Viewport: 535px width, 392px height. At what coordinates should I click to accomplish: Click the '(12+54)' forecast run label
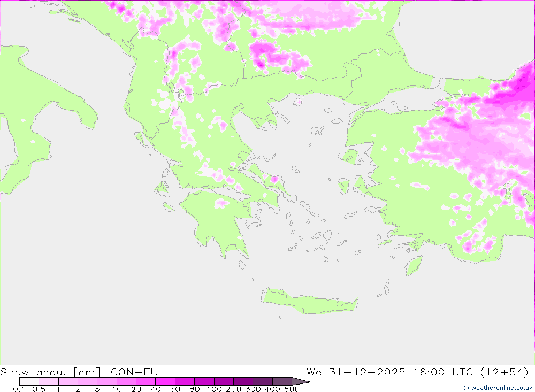click(505, 372)
